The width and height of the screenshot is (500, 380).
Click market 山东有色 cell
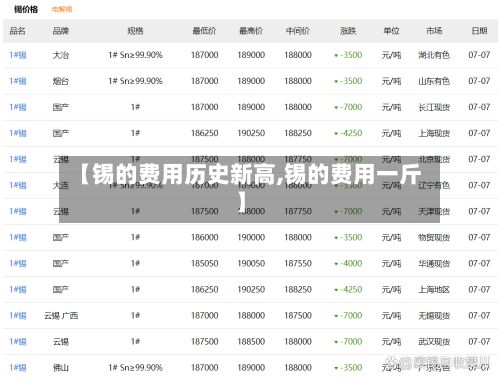(434, 81)
